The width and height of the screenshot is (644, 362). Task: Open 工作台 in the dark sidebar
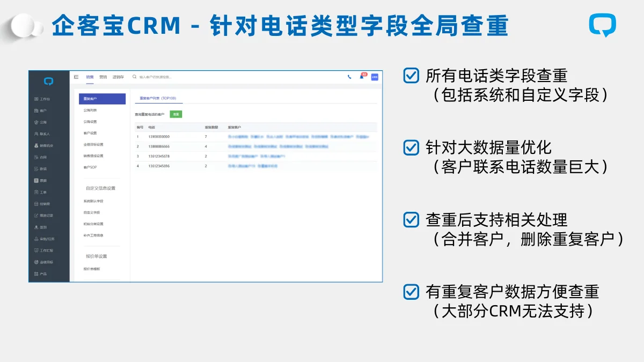[42, 99]
